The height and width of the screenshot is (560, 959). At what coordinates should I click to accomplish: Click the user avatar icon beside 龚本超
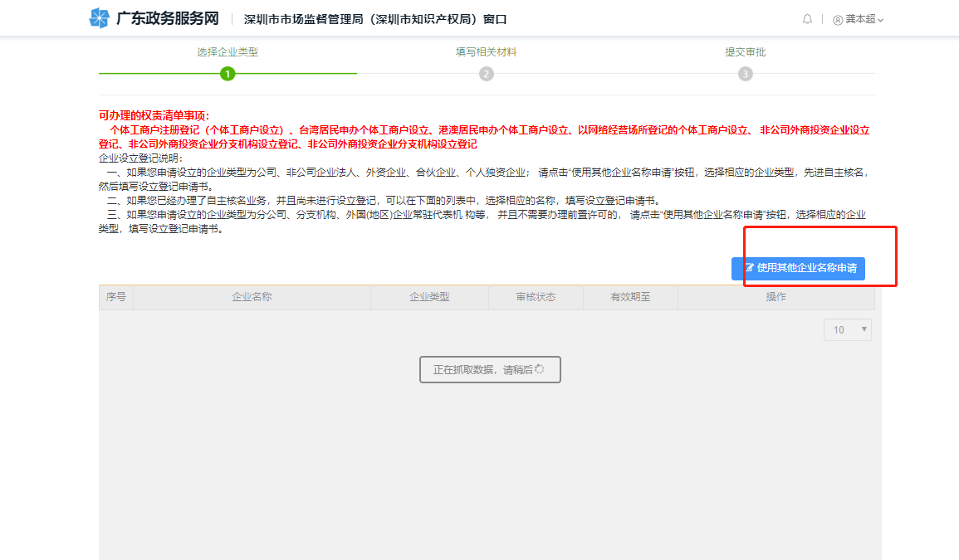(x=838, y=20)
